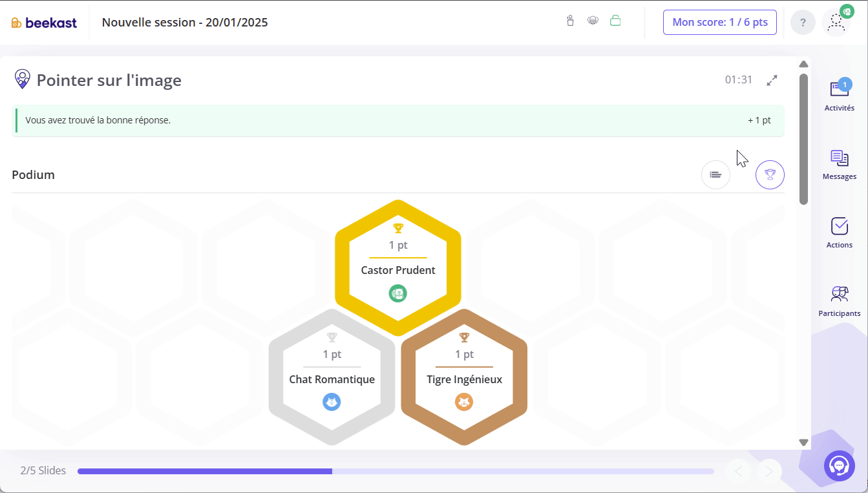868x493 pixels.
Task: Click the scrollbar down arrow
Action: 803,443
